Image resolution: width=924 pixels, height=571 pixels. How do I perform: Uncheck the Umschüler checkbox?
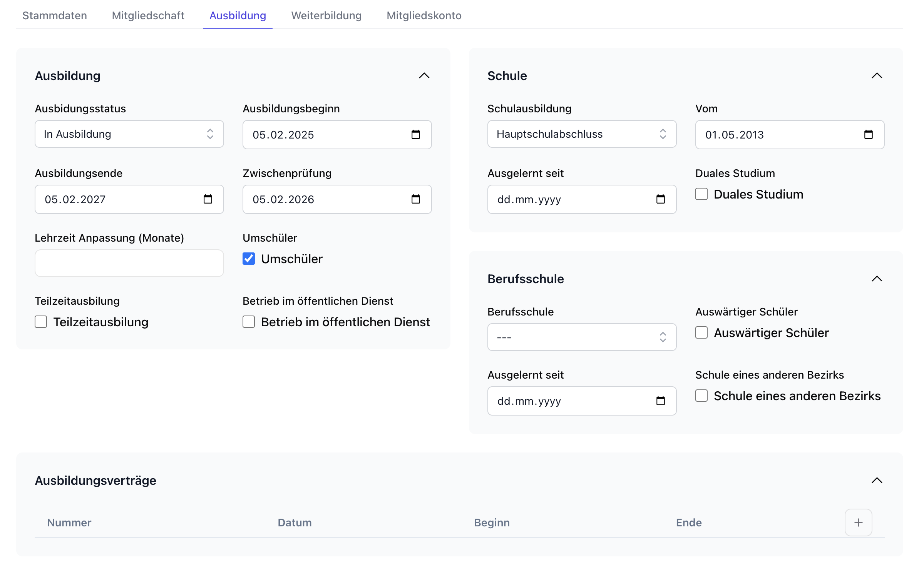click(249, 259)
